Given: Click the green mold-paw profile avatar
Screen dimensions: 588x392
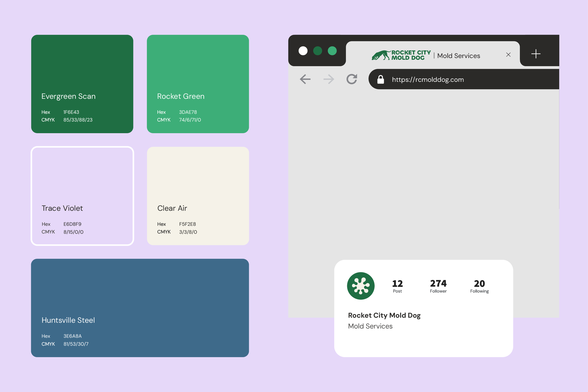Looking at the screenshot, I should [x=361, y=286].
